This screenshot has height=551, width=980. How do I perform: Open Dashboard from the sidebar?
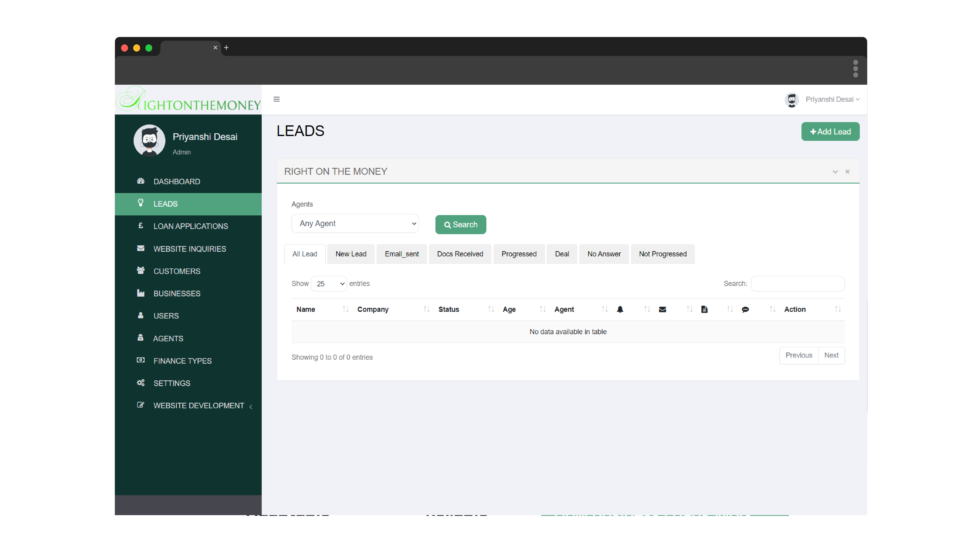(176, 181)
